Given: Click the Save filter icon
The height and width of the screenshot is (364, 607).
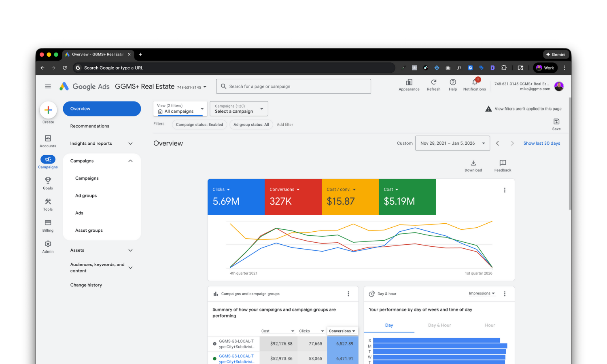Looking at the screenshot, I should coord(556,124).
